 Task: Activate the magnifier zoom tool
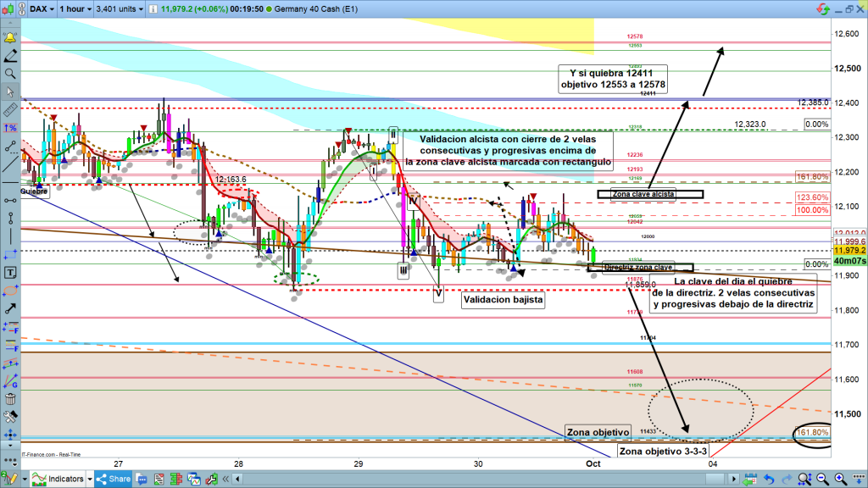[11, 74]
